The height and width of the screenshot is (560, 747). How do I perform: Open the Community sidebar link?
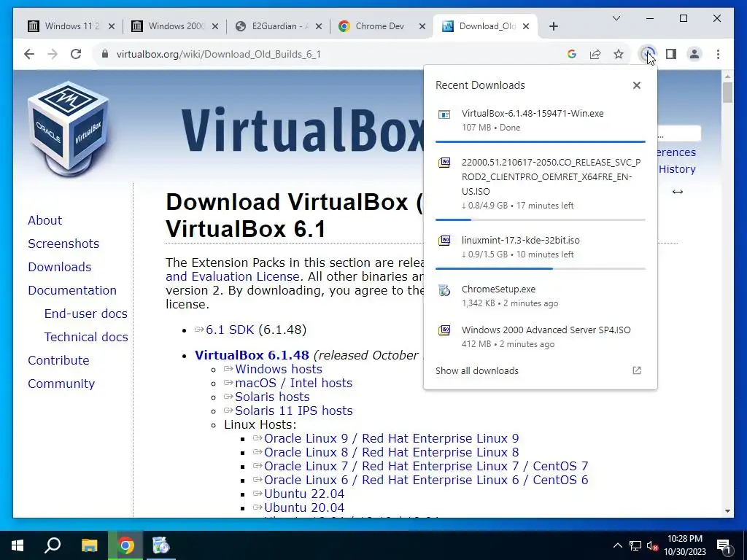[61, 384]
